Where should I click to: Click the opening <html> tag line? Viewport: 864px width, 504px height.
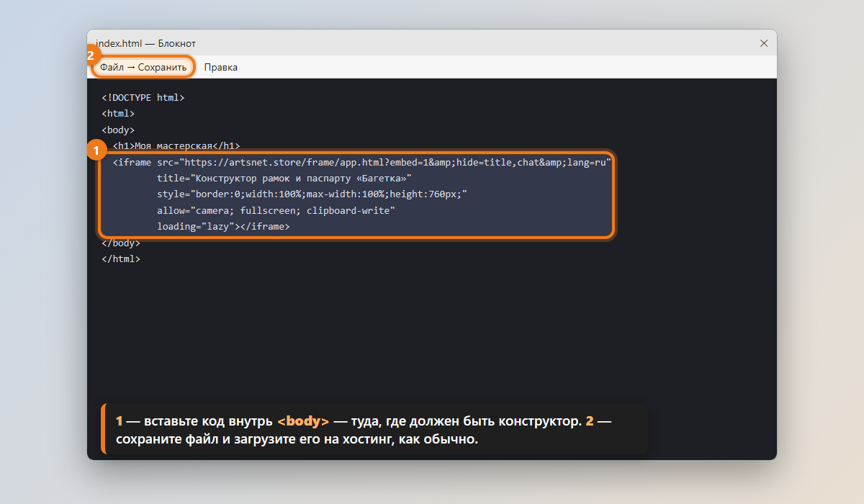point(118,114)
